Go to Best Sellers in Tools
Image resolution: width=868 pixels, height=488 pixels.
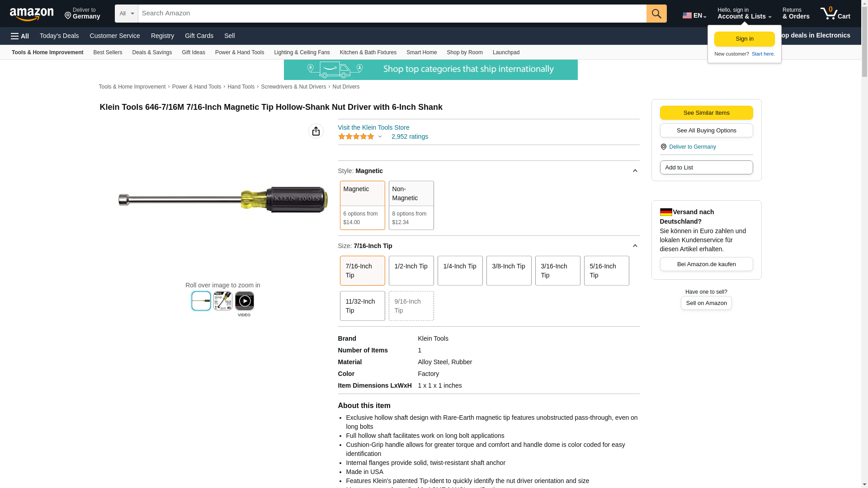[108, 52]
